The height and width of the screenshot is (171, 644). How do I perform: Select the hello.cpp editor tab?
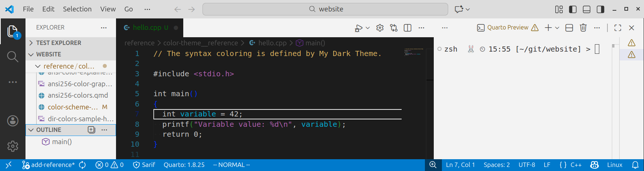click(147, 28)
